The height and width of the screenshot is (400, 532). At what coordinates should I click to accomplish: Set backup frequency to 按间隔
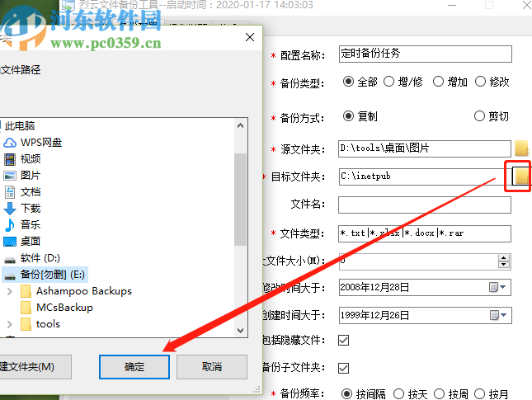(x=364, y=394)
